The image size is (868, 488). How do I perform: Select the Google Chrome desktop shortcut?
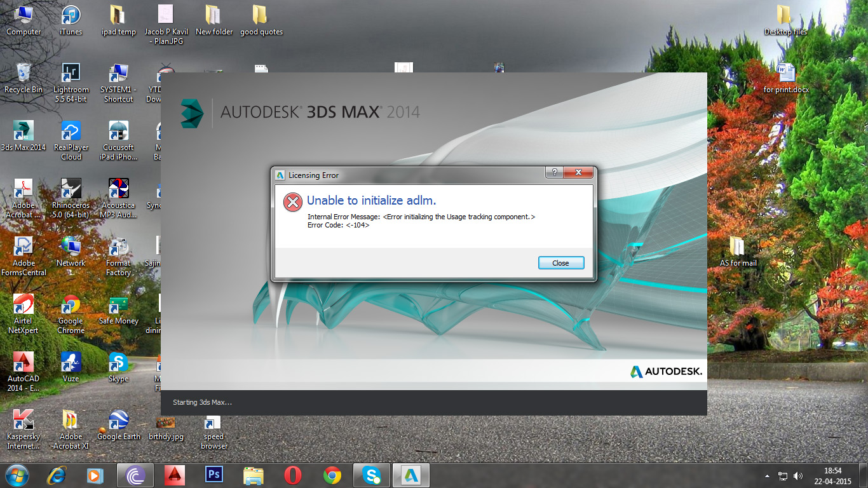click(x=71, y=314)
